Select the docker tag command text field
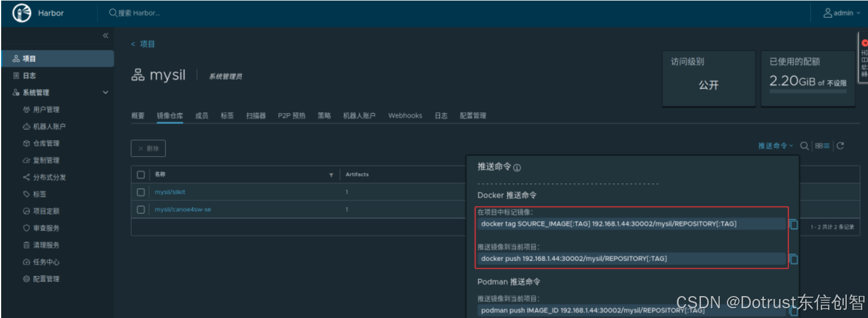This screenshot has height=318, width=868. click(631, 224)
